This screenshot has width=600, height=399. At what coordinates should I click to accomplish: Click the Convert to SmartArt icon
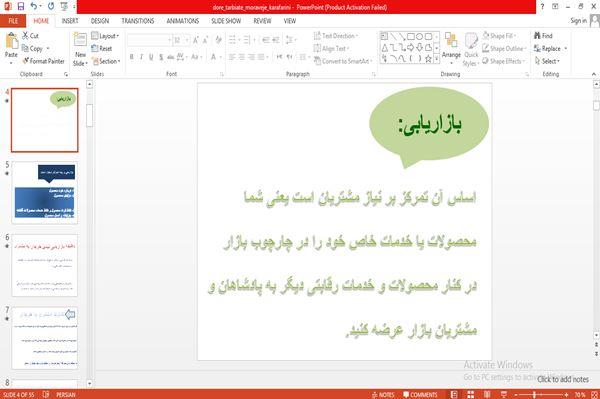[x=317, y=61]
